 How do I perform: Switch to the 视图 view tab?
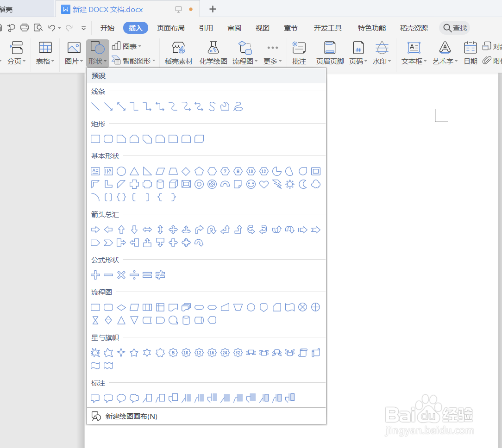click(x=263, y=28)
